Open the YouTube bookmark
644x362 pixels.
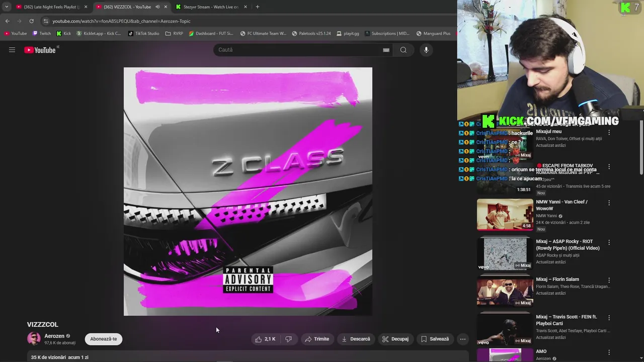pos(16,34)
